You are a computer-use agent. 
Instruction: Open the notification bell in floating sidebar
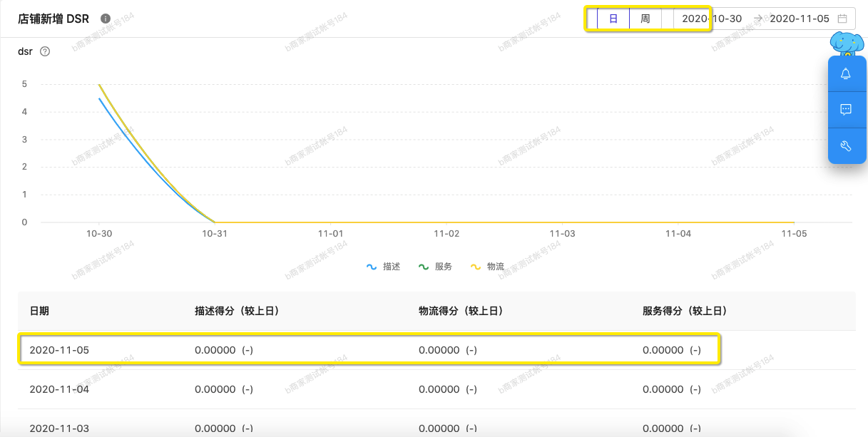(846, 74)
